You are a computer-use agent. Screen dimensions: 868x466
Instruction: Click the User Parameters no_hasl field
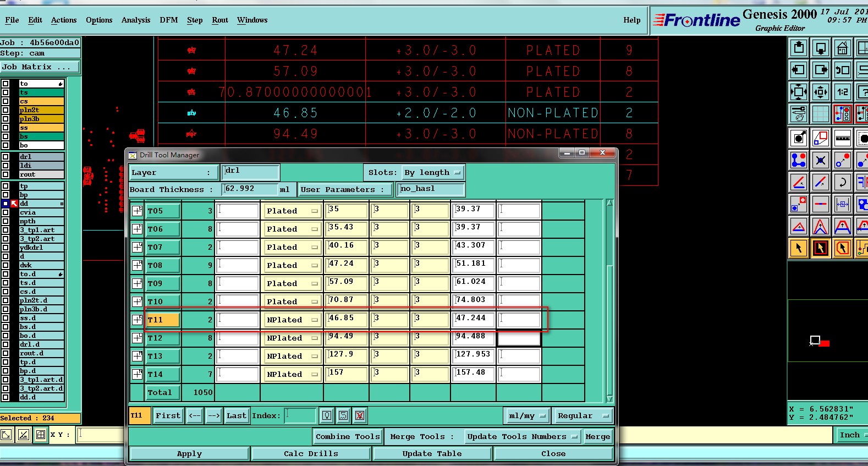pos(431,189)
